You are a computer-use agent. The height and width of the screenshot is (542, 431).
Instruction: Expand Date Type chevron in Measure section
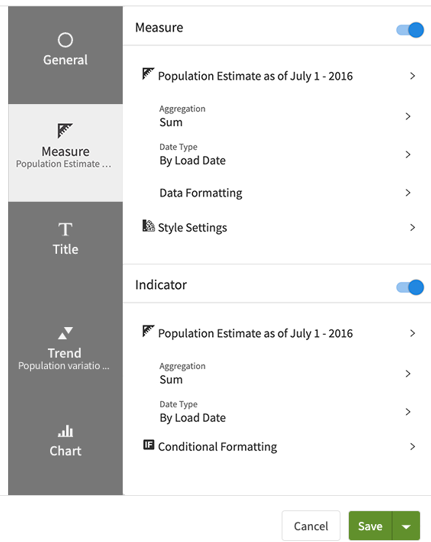click(408, 154)
